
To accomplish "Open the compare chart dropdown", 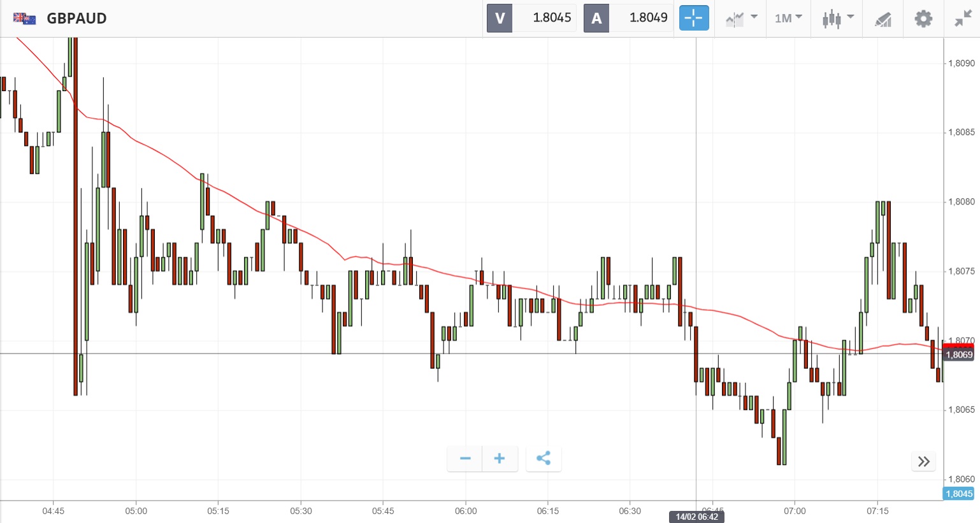I will pyautogui.click(x=740, y=18).
